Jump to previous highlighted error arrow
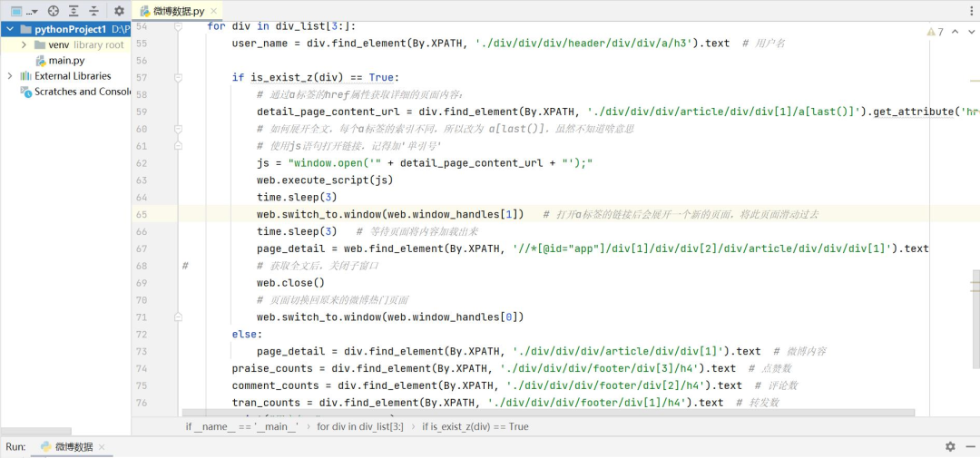The image size is (980, 458). [954, 32]
